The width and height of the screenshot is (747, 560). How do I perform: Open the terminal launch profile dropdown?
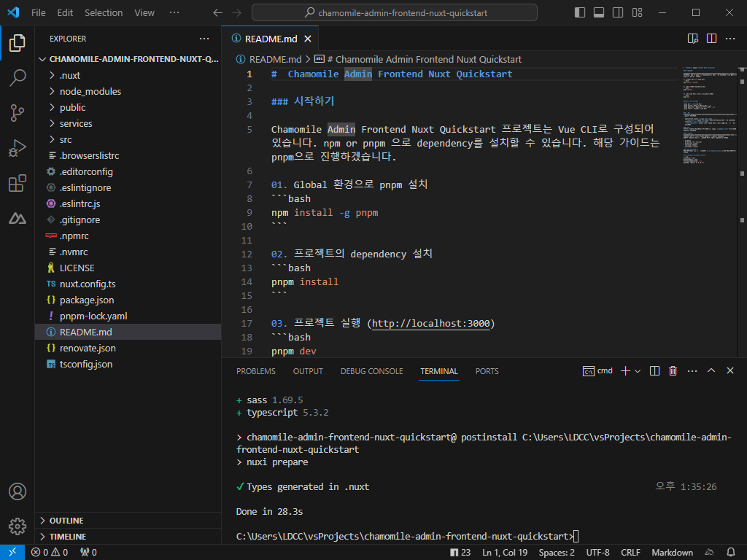point(638,371)
